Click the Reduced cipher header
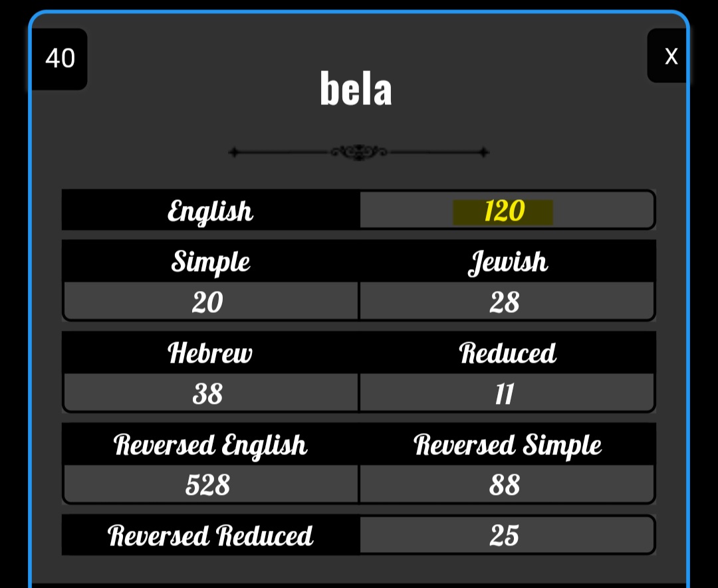Viewport: 718px width, 588px height. pos(507,352)
